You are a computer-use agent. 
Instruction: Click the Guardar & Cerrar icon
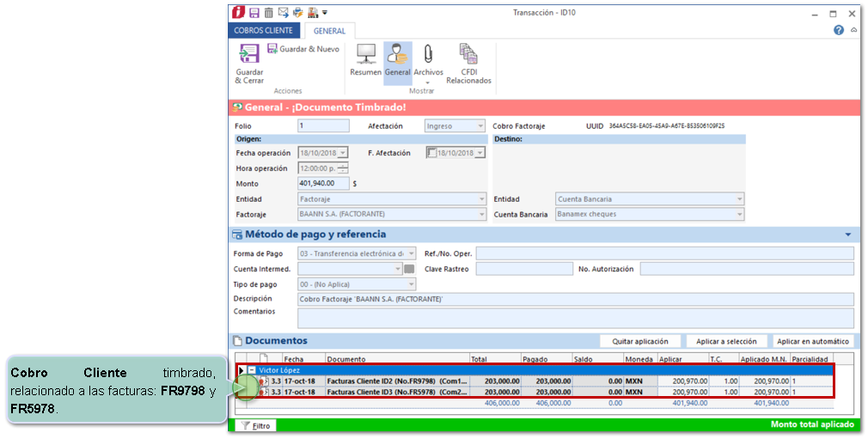(x=249, y=56)
